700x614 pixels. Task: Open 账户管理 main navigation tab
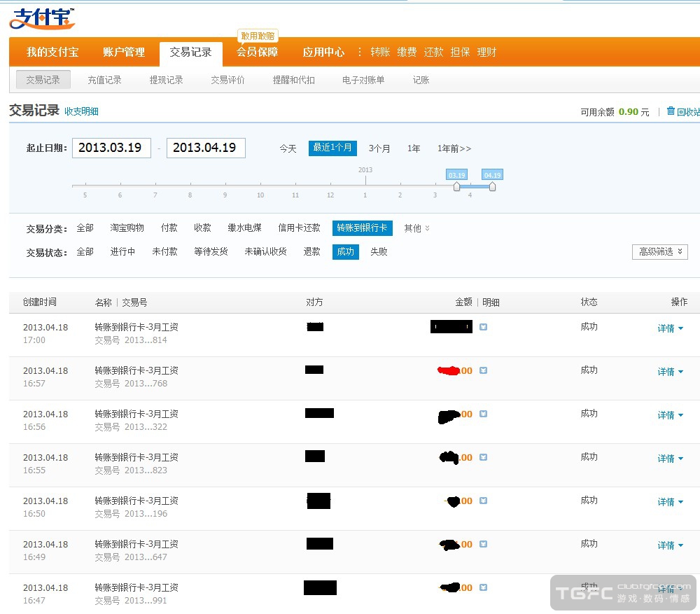[x=124, y=53]
